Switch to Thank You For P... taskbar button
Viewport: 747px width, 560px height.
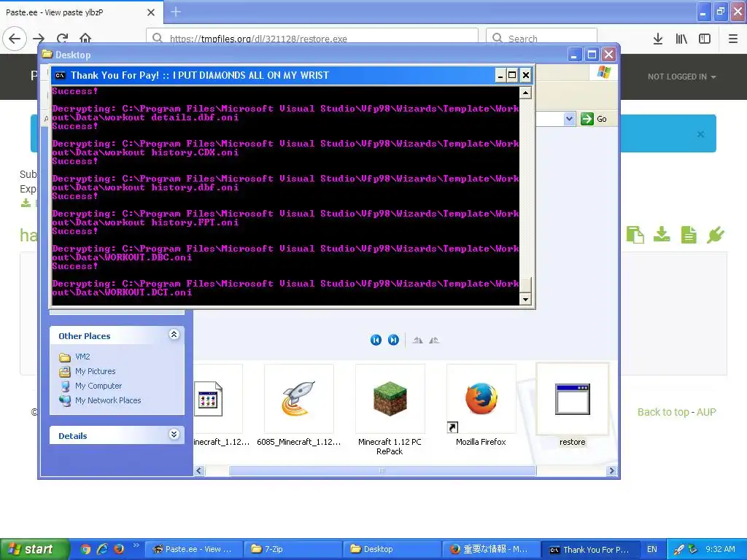(x=590, y=549)
